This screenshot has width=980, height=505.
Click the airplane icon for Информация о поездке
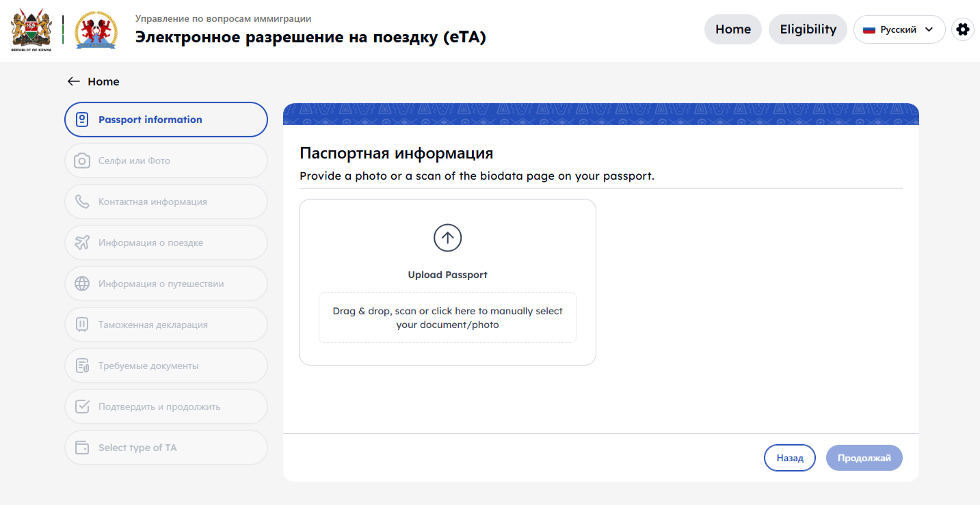click(x=82, y=243)
